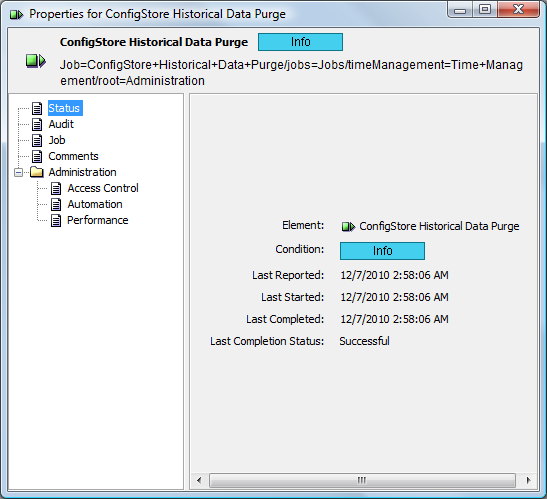Click the document icon beside Job
This screenshot has height=499, width=547.
coord(37,140)
